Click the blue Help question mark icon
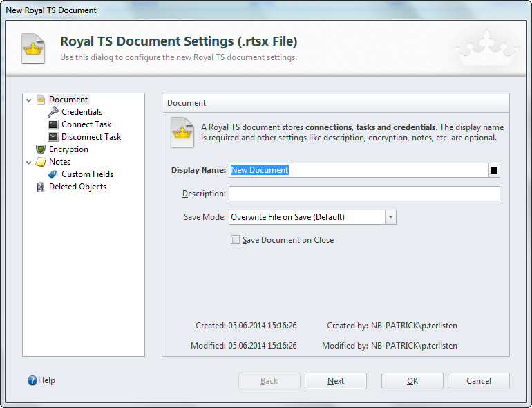The image size is (532, 408). [x=32, y=380]
